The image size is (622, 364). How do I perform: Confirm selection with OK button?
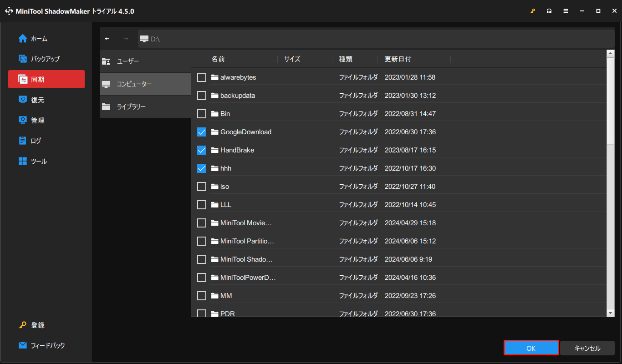coord(531,348)
